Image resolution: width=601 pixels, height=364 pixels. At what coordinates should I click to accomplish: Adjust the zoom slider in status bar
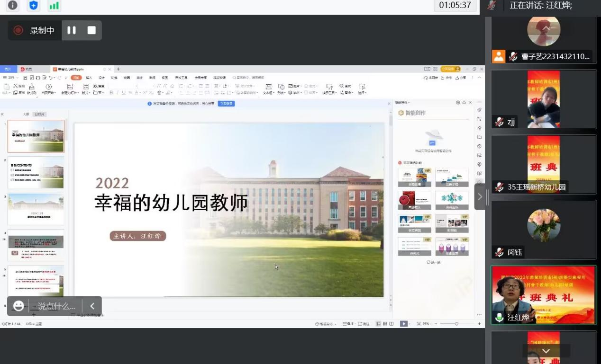click(456, 324)
